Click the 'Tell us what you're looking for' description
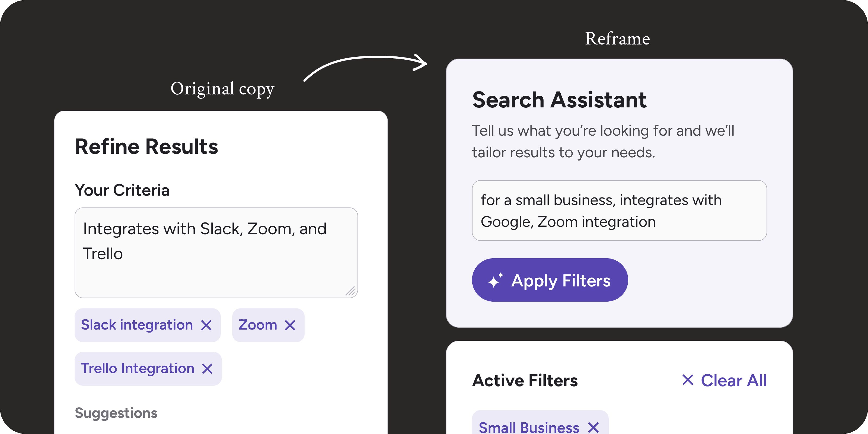Screen dimensions: 868x434 (603, 142)
